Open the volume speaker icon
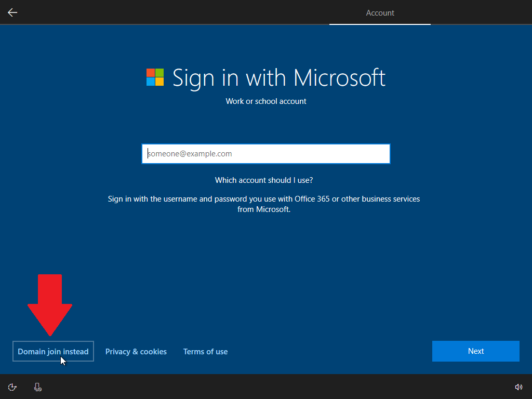This screenshot has width=532, height=399. 518,387
